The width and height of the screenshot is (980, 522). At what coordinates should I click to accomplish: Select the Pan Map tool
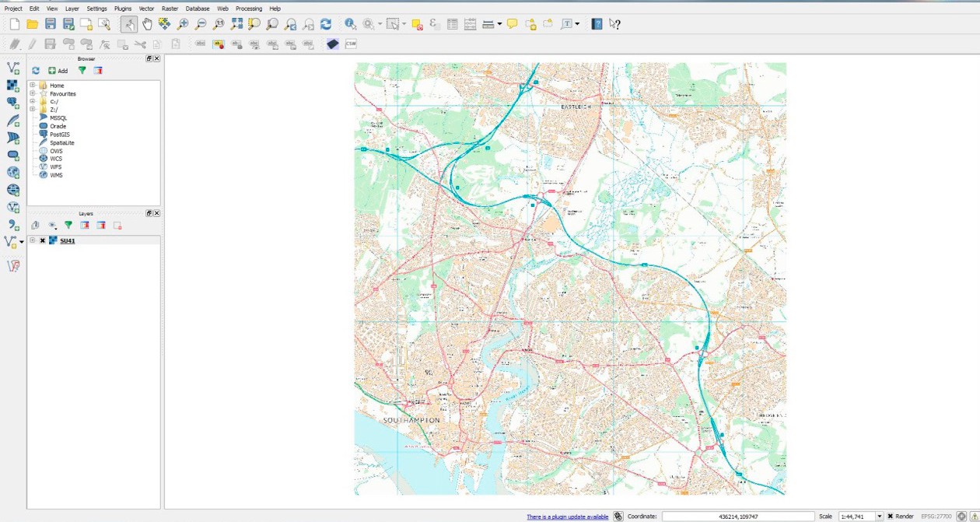point(147,23)
